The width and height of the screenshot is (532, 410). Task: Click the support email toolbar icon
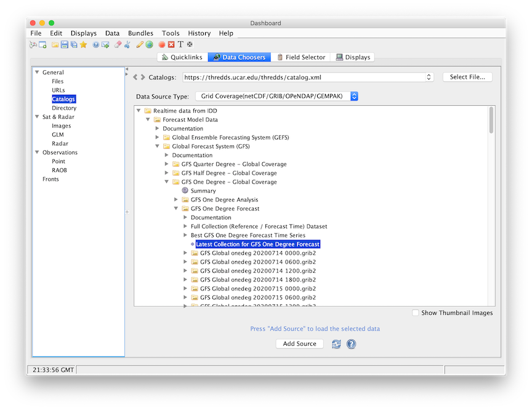click(x=105, y=44)
